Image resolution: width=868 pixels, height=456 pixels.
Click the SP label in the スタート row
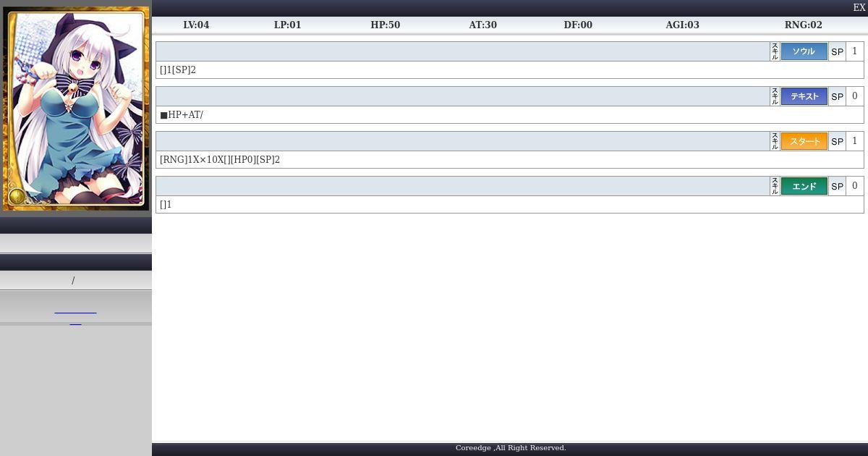tap(837, 142)
